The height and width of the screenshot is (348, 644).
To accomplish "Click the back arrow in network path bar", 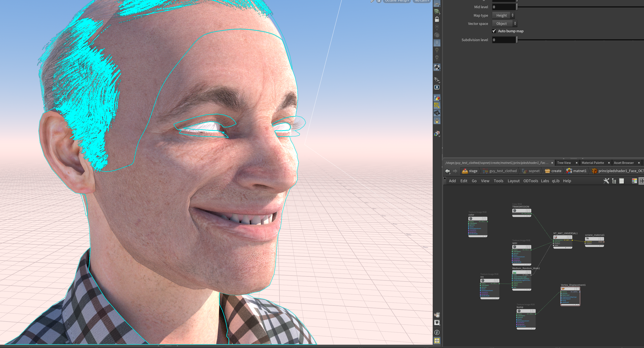I will 447,171.
